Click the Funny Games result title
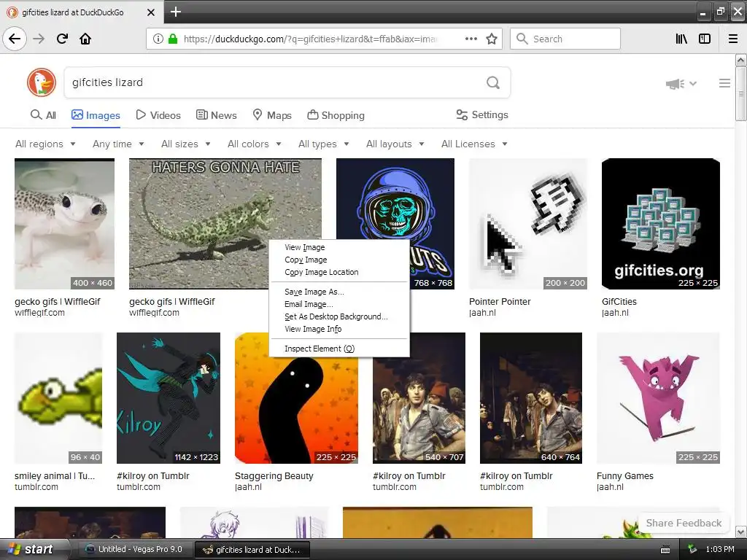This screenshot has height=560, width=747. click(624, 475)
